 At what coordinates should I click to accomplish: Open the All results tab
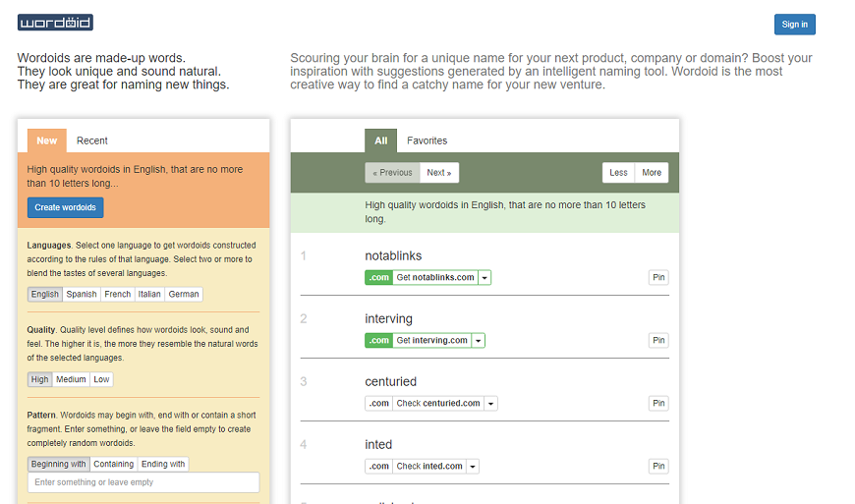click(380, 140)
